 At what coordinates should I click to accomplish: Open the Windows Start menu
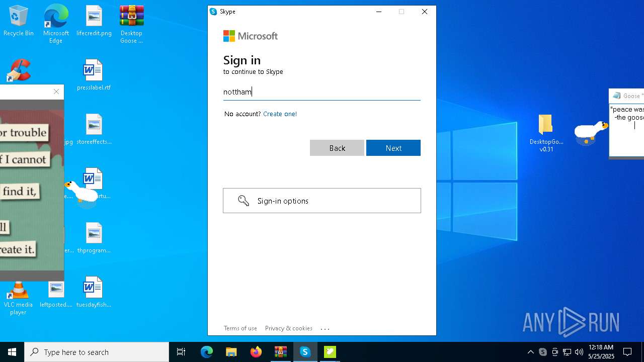point(12,352)
